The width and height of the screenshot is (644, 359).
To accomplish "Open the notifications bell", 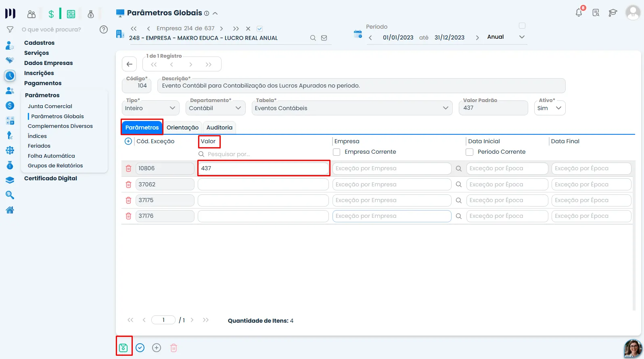I will pyautogui.click(x=579, y=13).
